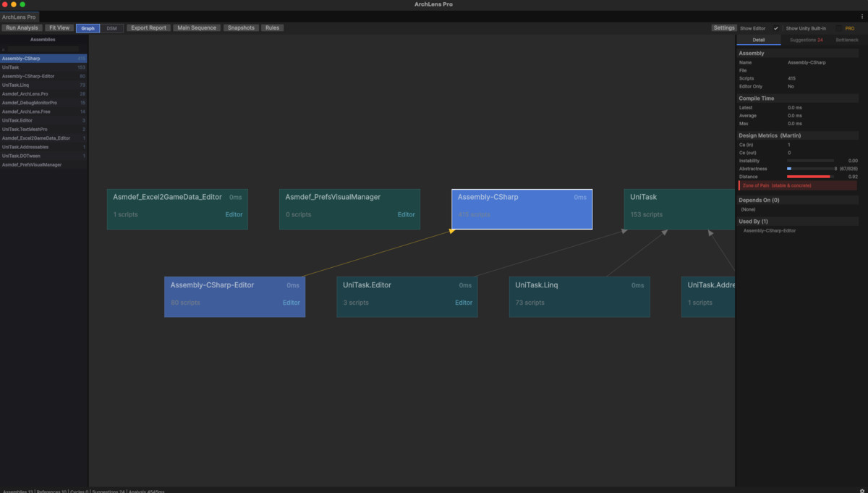Select Asmdef_PrefsVisualManager in the list
Image resolution: width=868 pixels, height=493 pixels.
click(x=43, y=164)
